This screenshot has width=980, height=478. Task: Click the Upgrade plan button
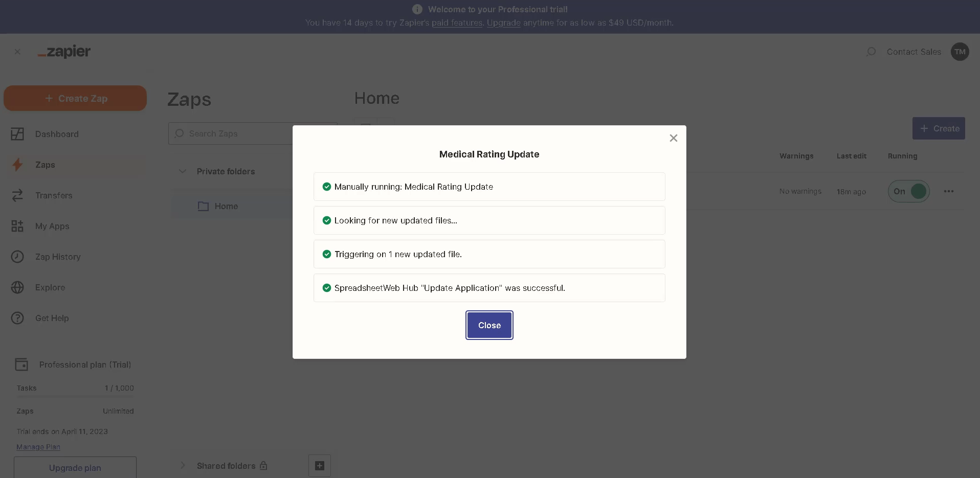[75, 467]
